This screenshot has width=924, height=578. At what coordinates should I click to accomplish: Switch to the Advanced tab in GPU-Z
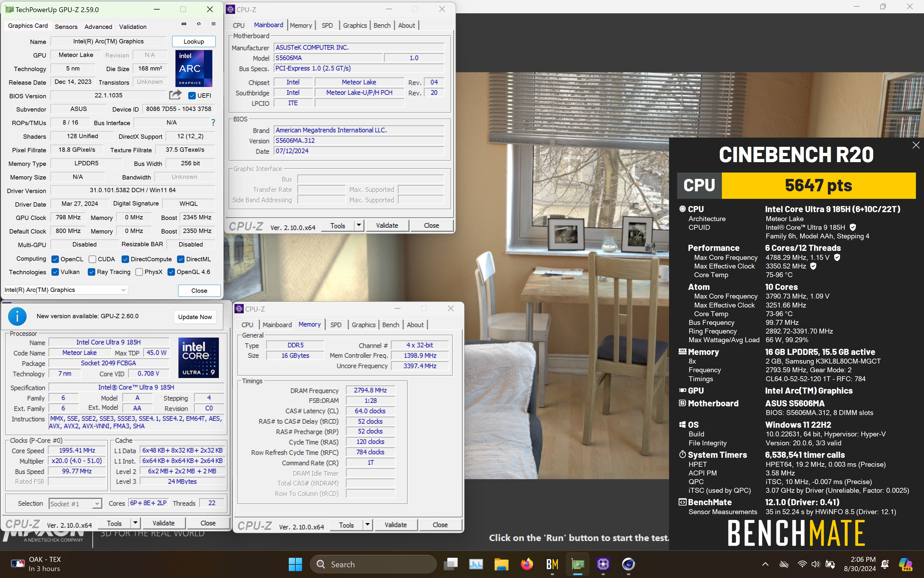[98, 26]
